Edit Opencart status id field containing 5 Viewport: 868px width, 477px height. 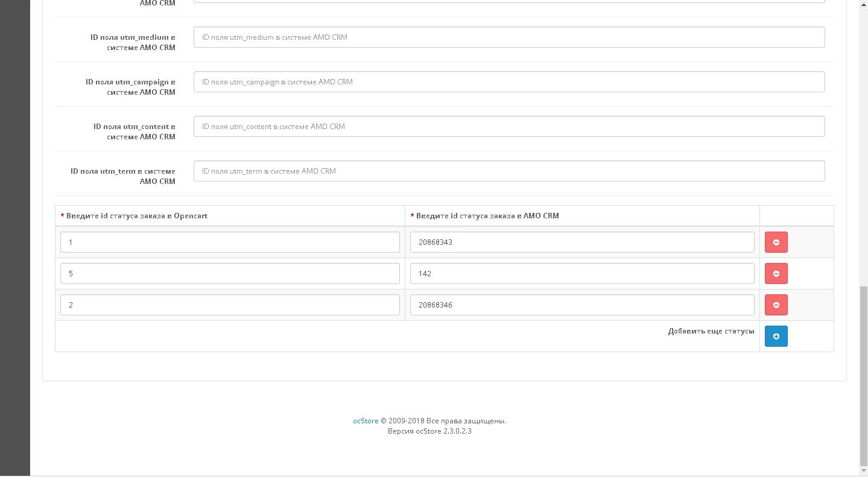pos(230,273)
